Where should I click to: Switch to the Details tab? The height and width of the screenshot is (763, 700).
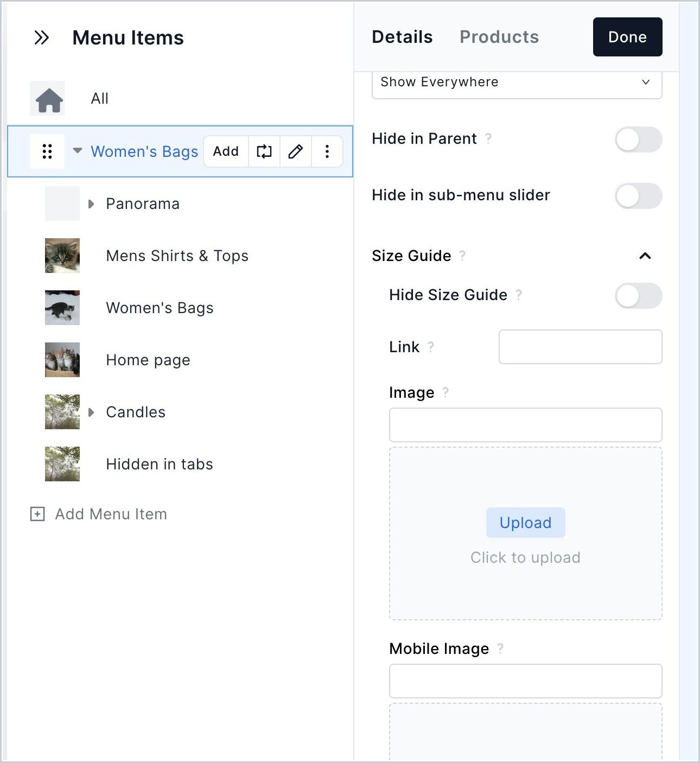tap(402, 37)
